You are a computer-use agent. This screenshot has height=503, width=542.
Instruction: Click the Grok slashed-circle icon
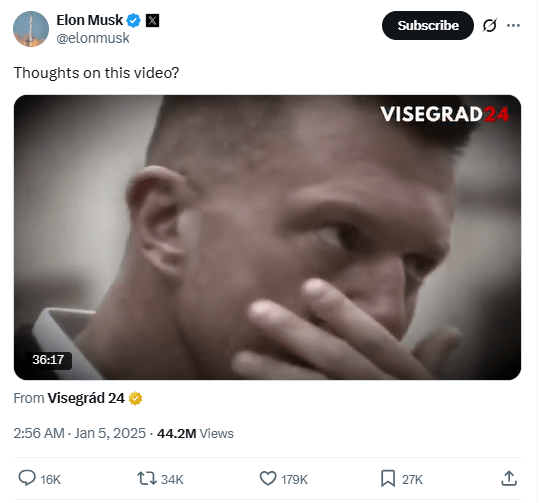[490, 26]
